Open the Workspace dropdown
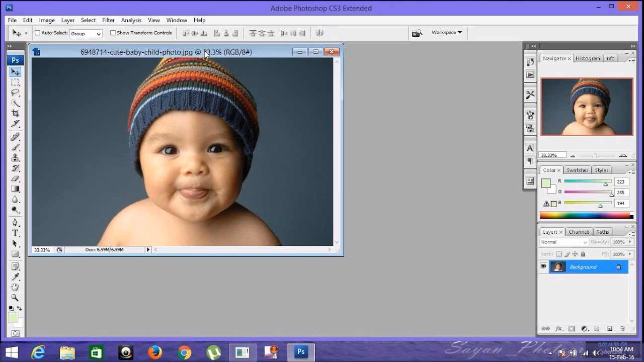 (446, 32)
